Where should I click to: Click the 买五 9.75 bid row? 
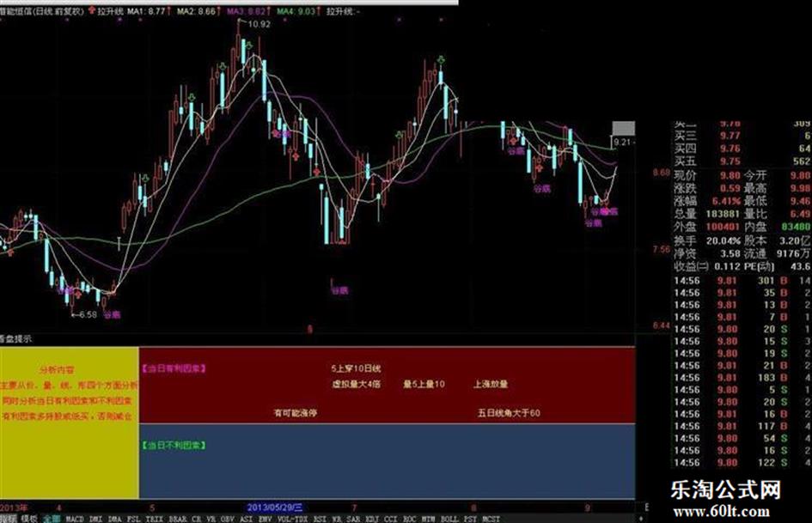click(742, 161)
